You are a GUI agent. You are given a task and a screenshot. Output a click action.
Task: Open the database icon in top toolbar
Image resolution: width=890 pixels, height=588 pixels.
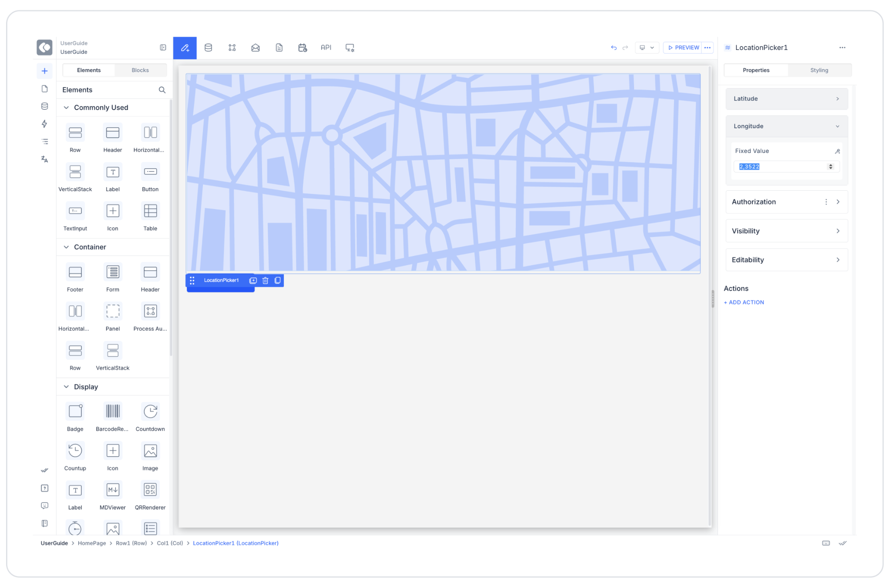208,48
